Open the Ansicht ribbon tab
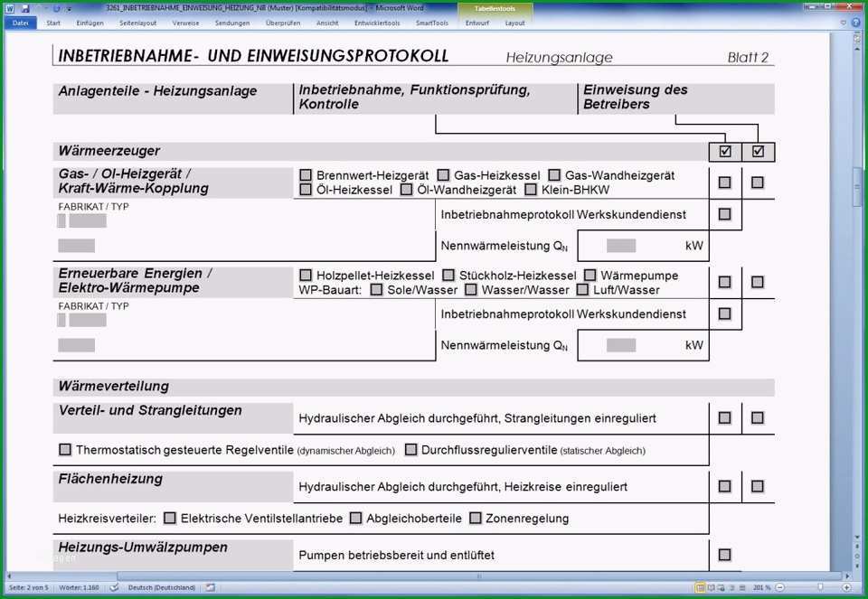The width and height of the screenshot is (868, 599). tap(327, 23)
